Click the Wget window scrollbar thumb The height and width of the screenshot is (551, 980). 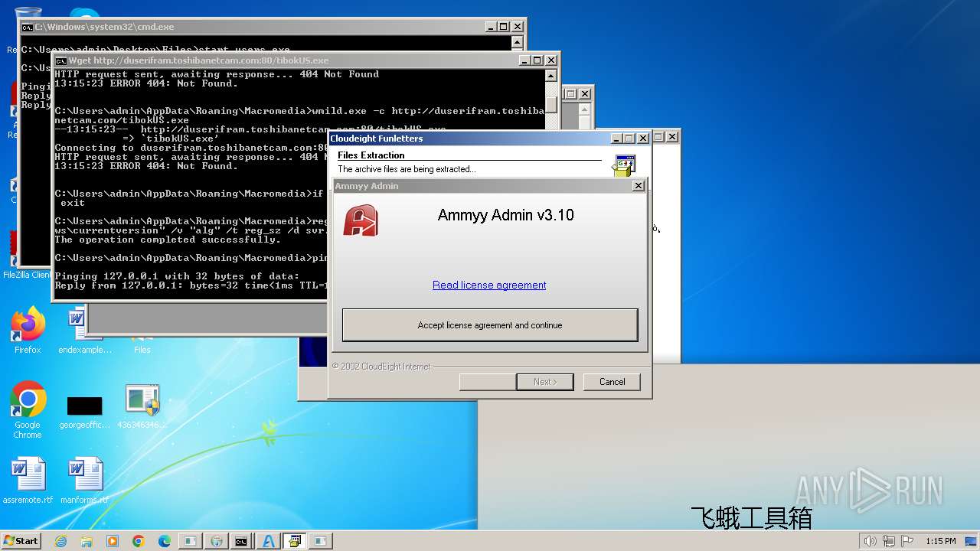point(551,106)
